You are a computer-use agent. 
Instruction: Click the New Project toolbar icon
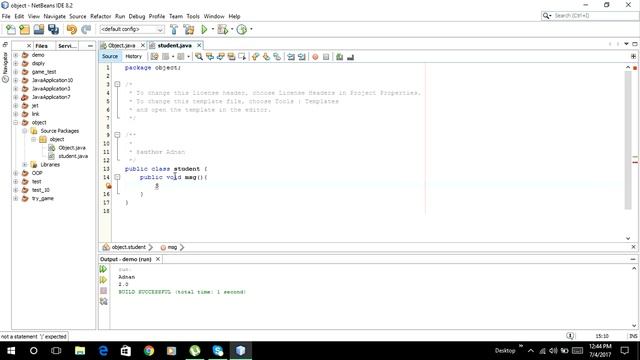[x=24, y=29]
